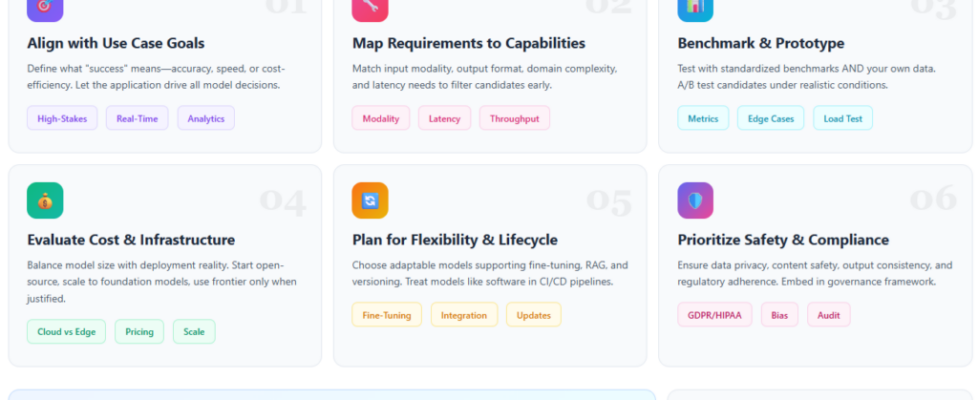Screen dimensions: 978x400
Task: Click the Load Test tag
Action: tap(842, 118)
